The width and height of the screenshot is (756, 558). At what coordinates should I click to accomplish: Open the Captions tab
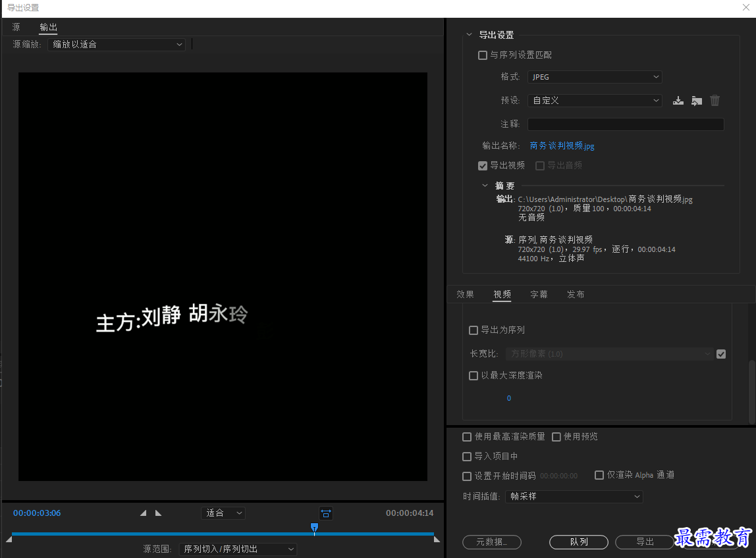point(539,294)
